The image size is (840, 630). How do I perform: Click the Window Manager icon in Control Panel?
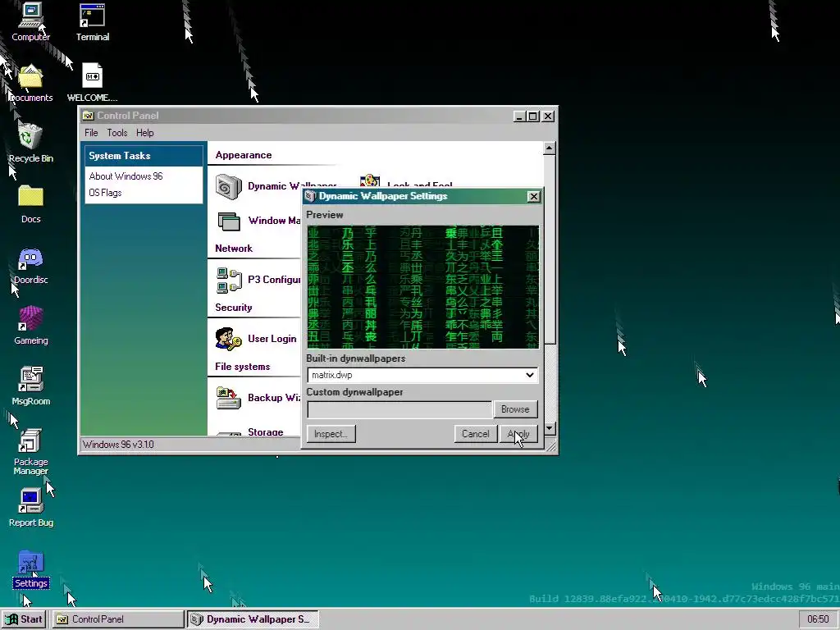point(229,221)
